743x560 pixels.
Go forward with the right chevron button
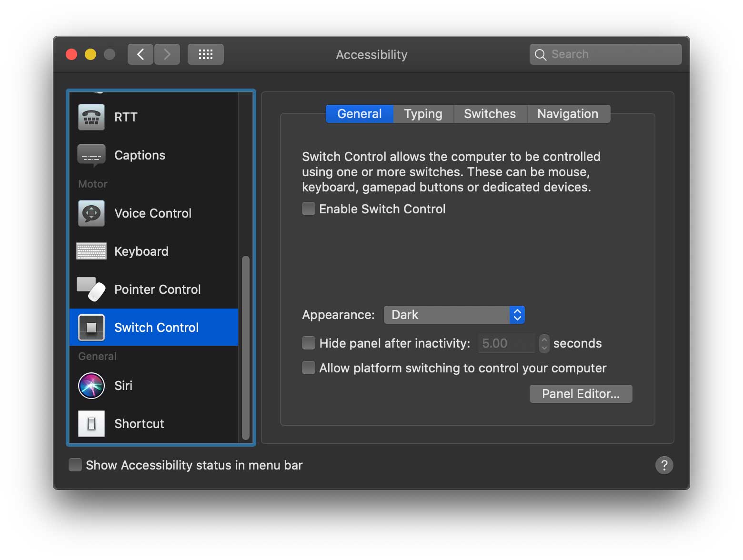[167, 54]
